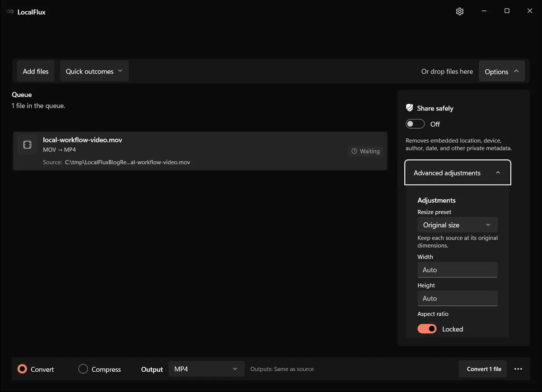
Task: Select the local-workflow-video.mov file name
Action: coord(83,140)
